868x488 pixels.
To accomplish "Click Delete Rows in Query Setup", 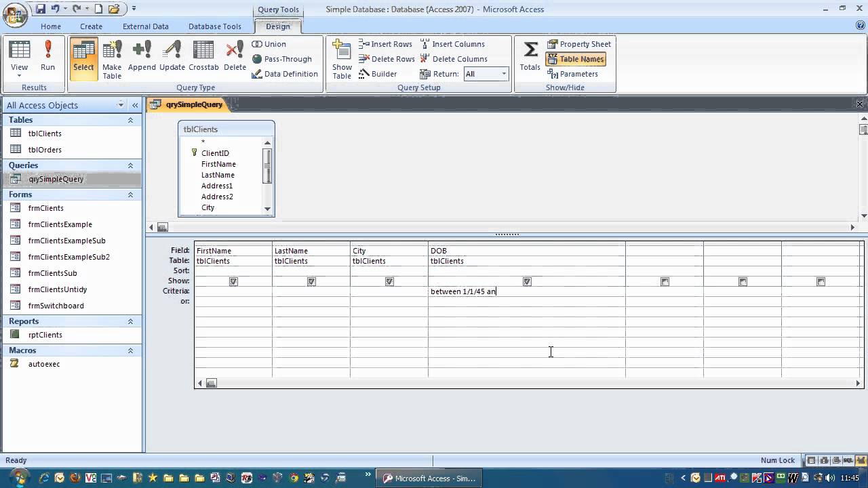I will point(387,59).
